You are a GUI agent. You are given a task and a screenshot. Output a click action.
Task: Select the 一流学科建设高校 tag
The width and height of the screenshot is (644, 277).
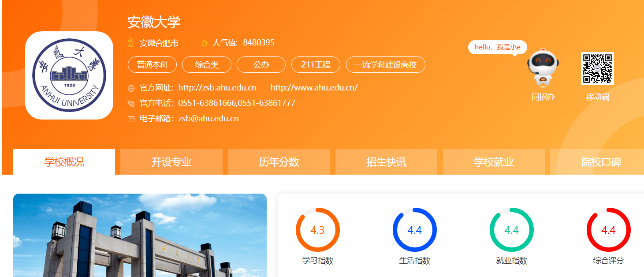tap(386, 65)
